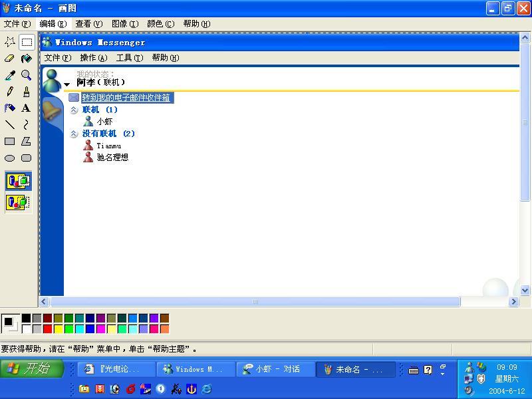Pick the Rectangle shape tool
The height and width of the screenshot is (399, 532).
[x=10, y=141]
